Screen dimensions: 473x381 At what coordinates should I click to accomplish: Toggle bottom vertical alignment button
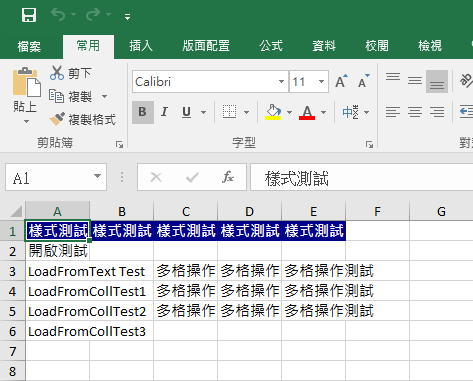(437, 81)
